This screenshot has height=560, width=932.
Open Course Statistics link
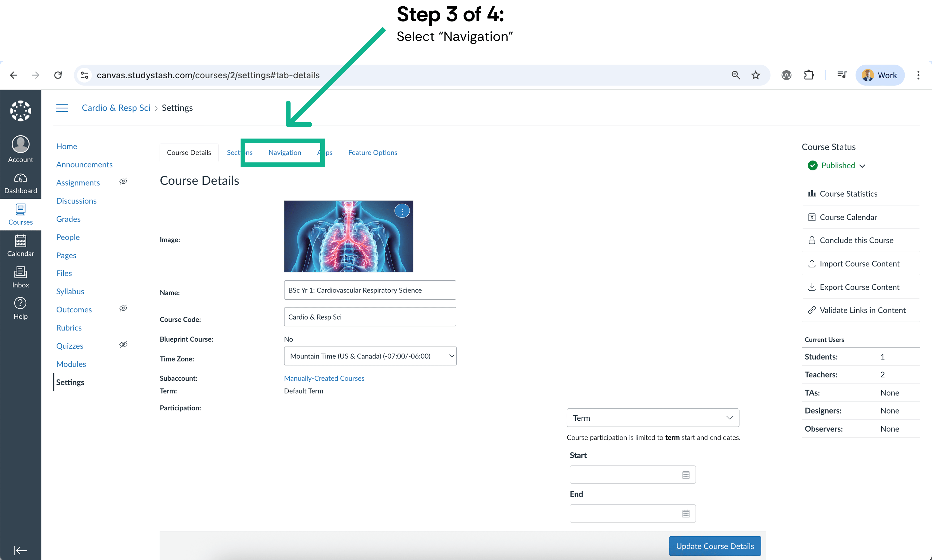pos(843,193)
